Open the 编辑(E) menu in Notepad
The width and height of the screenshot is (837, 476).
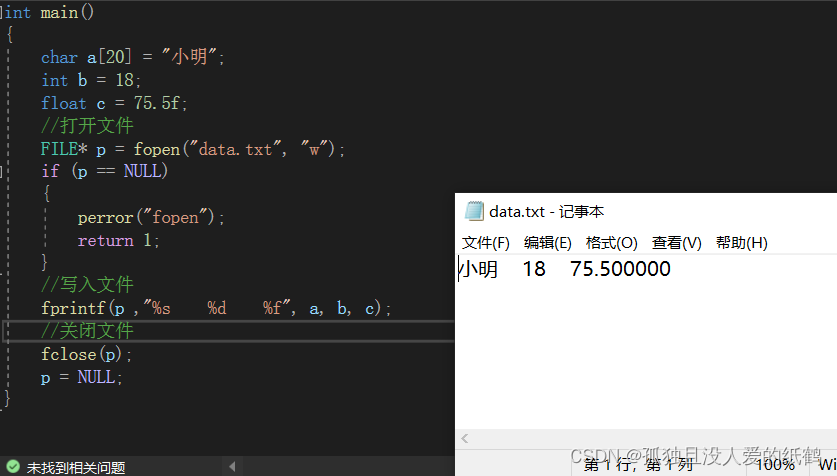pyautogui.click(x=548, y=243)
